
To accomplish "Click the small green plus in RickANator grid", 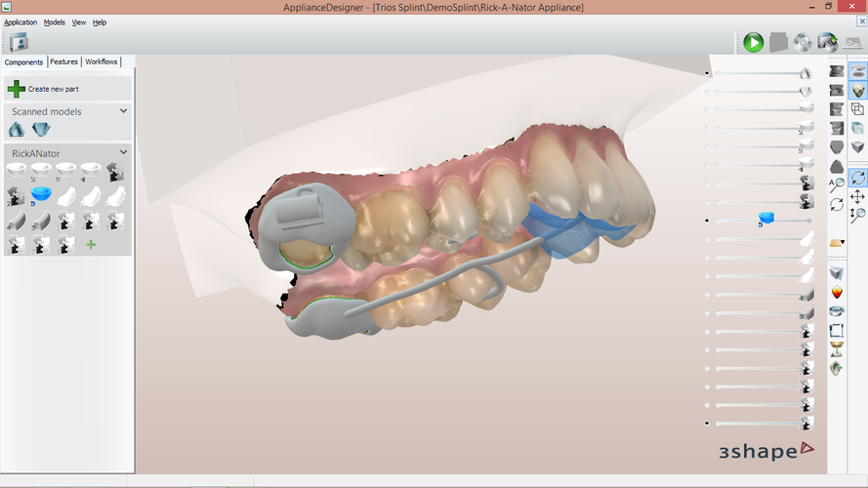I will tap(91, 245).
